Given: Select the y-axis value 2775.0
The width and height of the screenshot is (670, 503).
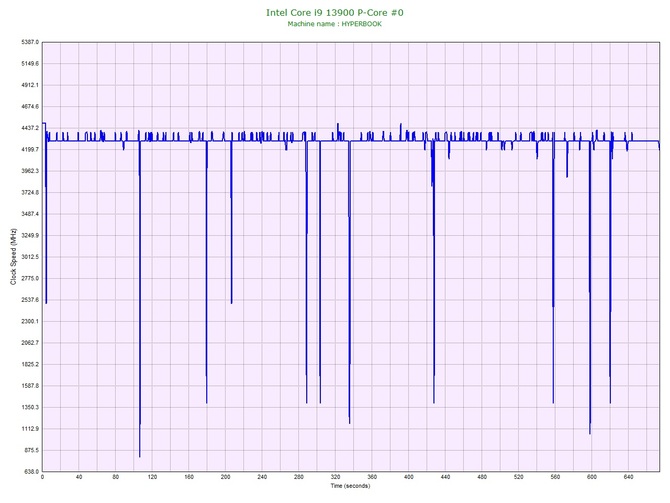Looking at the screenshot, I should click(30, 278).
